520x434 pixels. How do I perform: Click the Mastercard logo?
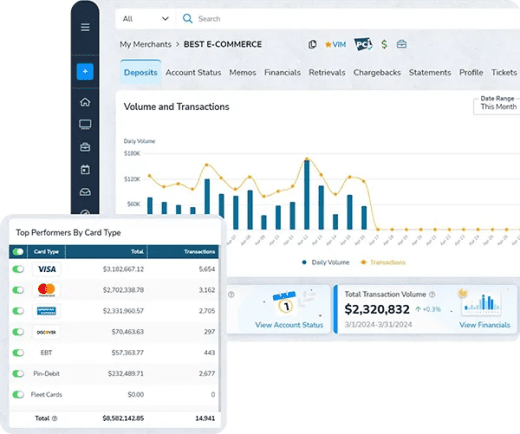[47, 290]
